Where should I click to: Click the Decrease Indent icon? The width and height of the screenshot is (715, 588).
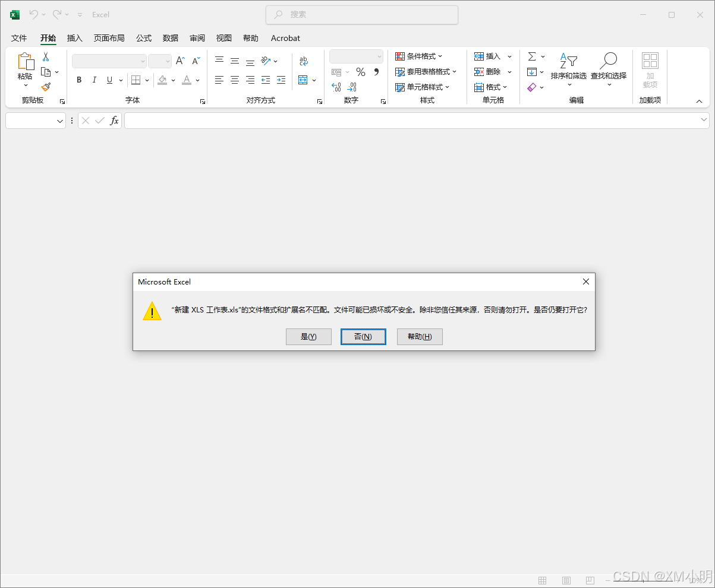coord(266,80)
